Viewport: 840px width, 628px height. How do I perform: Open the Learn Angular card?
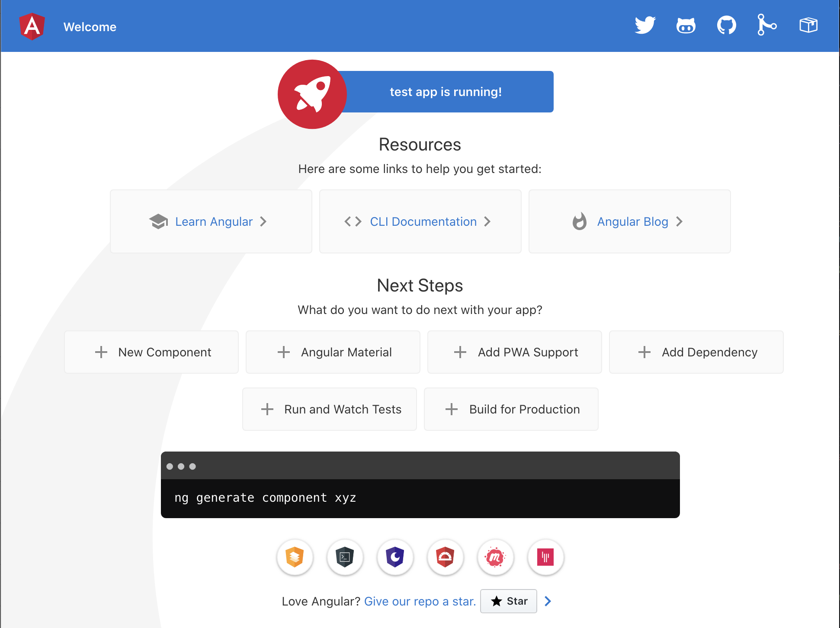[x=211, y=221]
